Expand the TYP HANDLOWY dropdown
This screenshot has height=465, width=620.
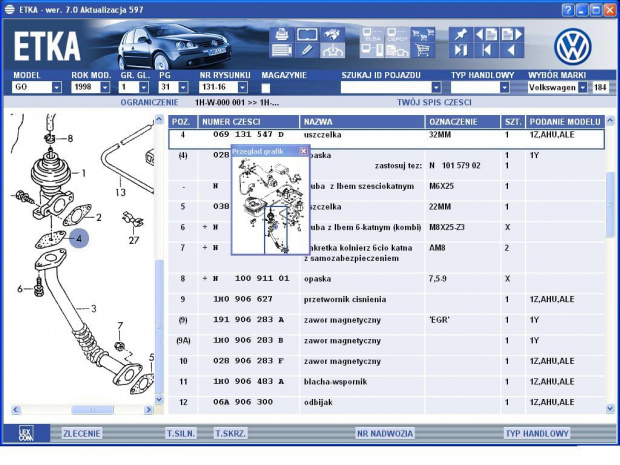click(x=504, y=87)
